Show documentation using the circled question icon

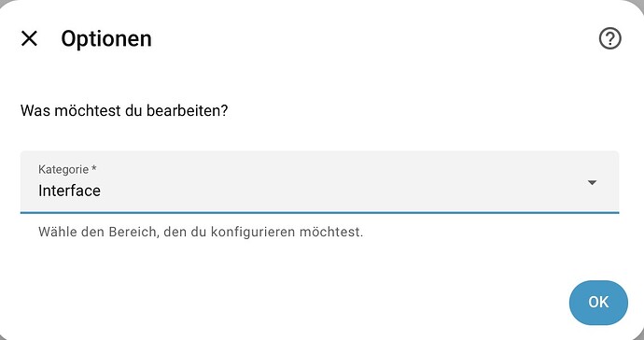[609, 38]
